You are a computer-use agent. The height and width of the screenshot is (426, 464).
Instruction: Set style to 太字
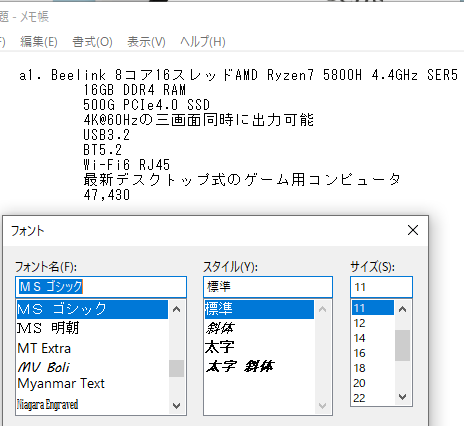[259, 347]
